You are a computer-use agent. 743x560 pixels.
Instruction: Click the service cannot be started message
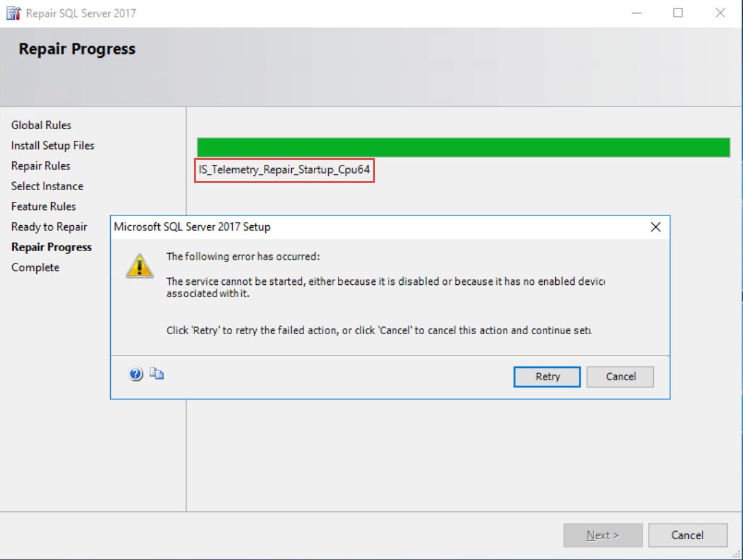(x=386, y=287)
